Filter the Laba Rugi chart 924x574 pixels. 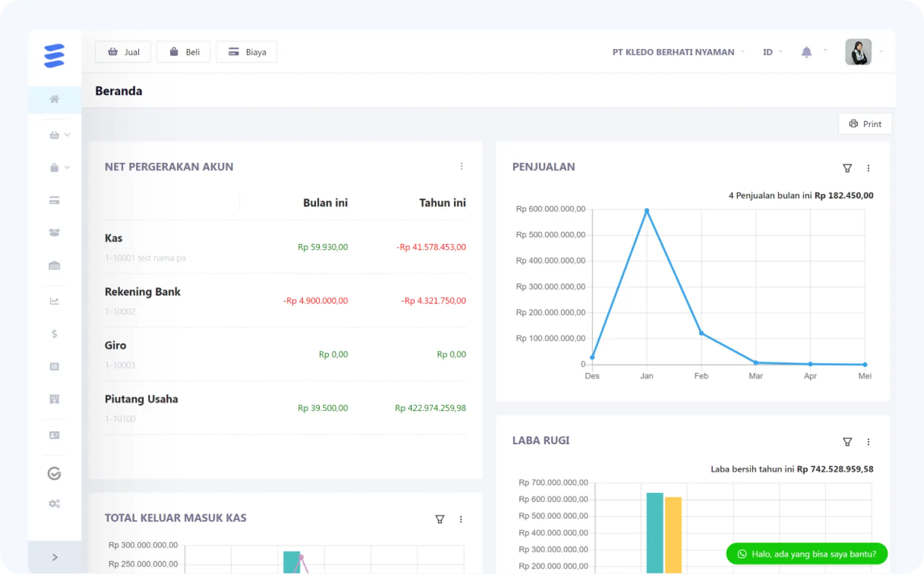click(x=847, y=442)
